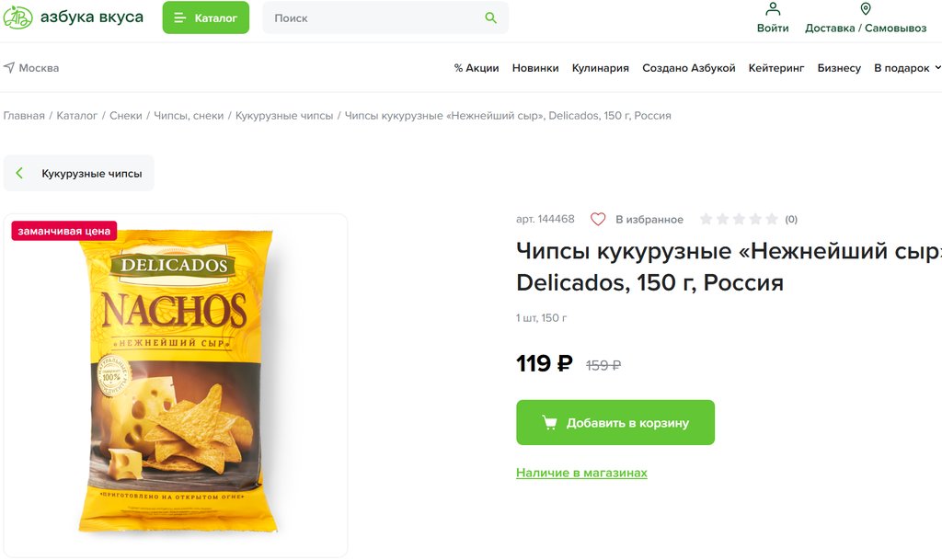
Task: Rate the product five stars
Action: click(x=771, y=220)
